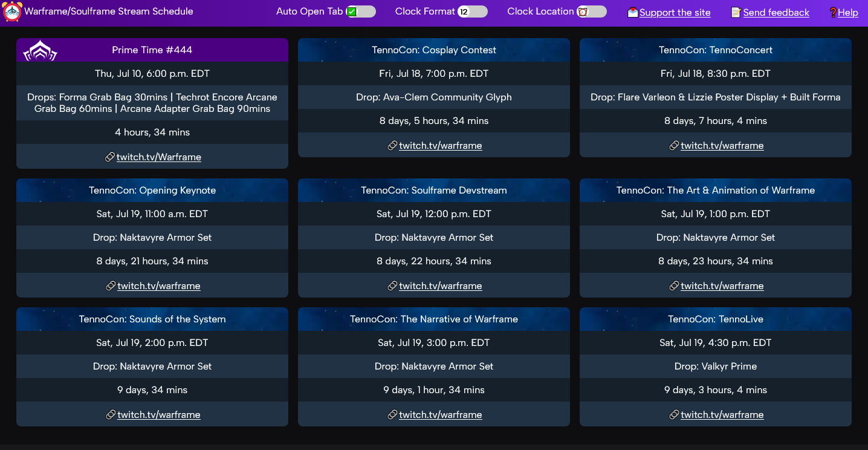This screenshot has height=450, width=868.
Task: Click the Auto Open Tab label
Action: [309, 11]
